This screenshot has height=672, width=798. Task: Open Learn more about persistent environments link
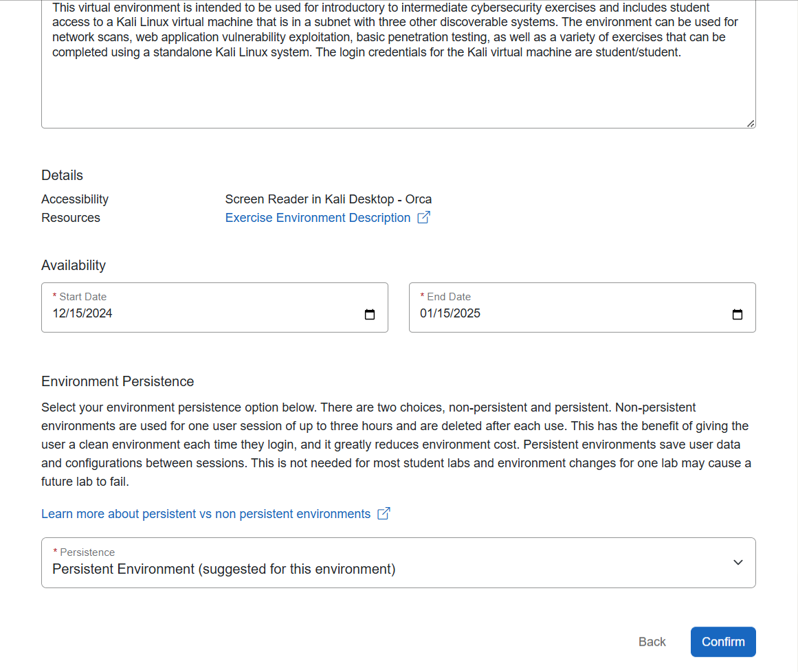point(206,514)
